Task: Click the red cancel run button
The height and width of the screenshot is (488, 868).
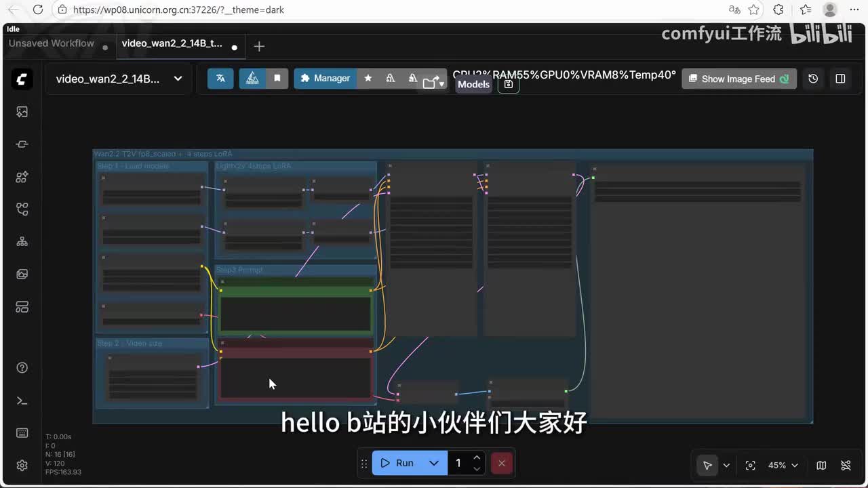Action: [x=501, y=463]
